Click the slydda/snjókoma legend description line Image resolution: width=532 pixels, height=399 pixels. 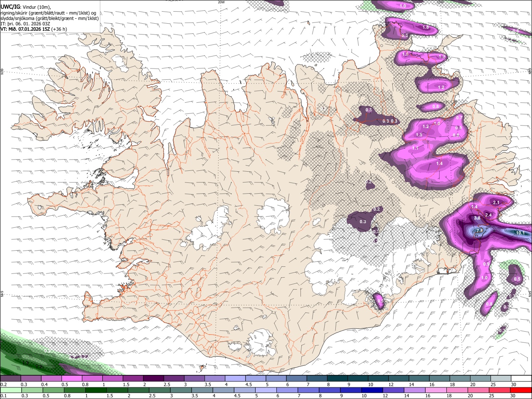tap(49, 18)
